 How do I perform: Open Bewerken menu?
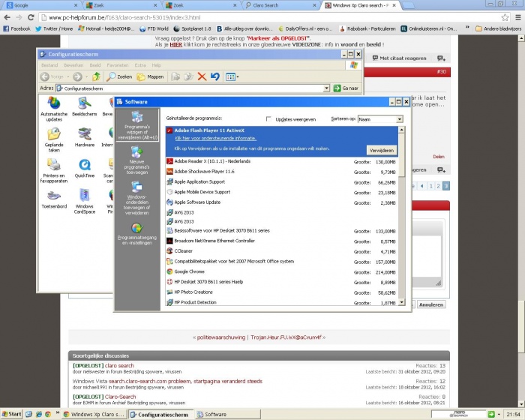point(73,65)
